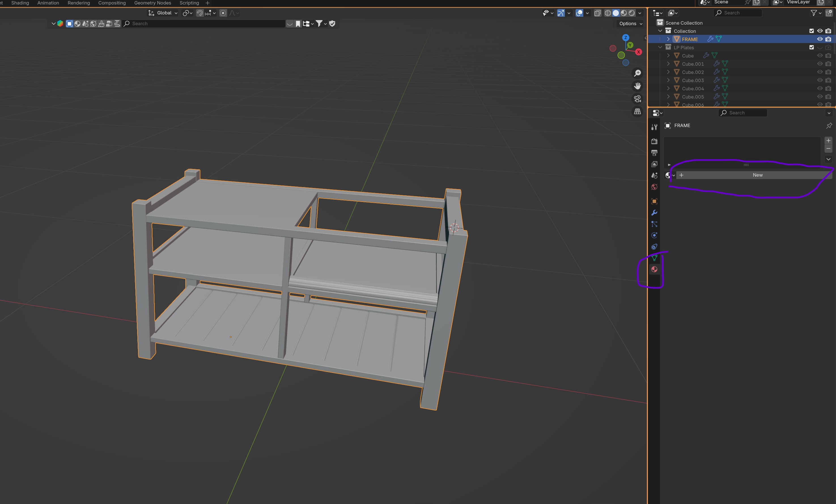Open the viewport Options dropdown
The image size is (836, 504).
630,24
